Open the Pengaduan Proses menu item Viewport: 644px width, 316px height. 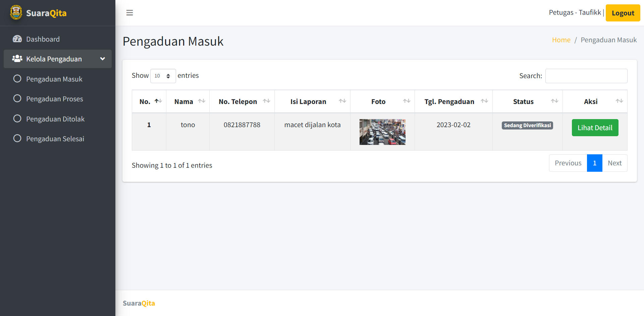pyautogui.click(x=54, y=99)
